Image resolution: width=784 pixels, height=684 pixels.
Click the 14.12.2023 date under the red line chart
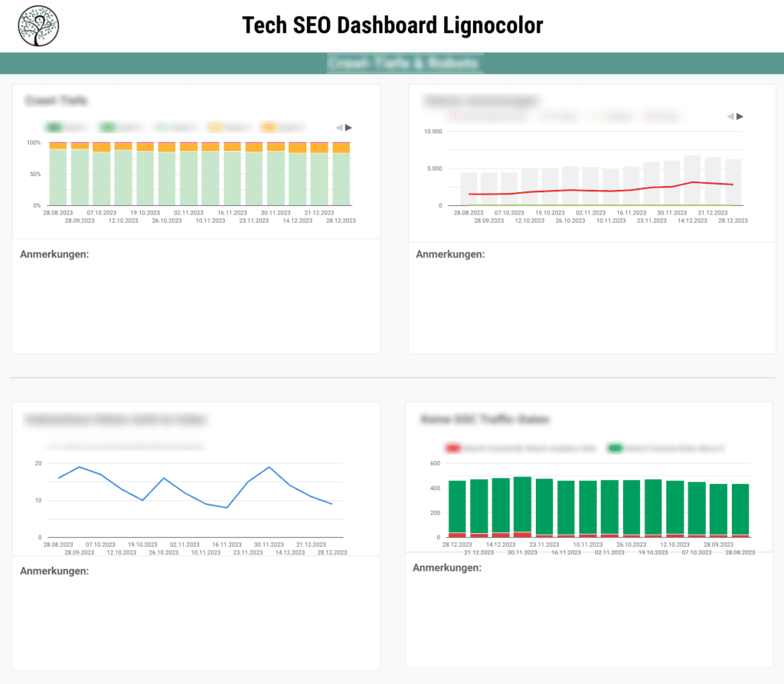(x=692, y=221)
